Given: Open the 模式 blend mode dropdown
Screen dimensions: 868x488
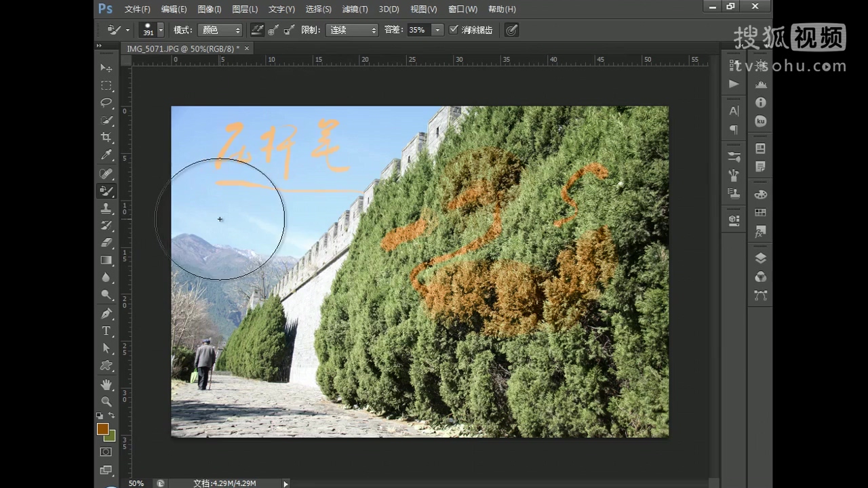Looking at the screenshot, I should pos(220,30).
